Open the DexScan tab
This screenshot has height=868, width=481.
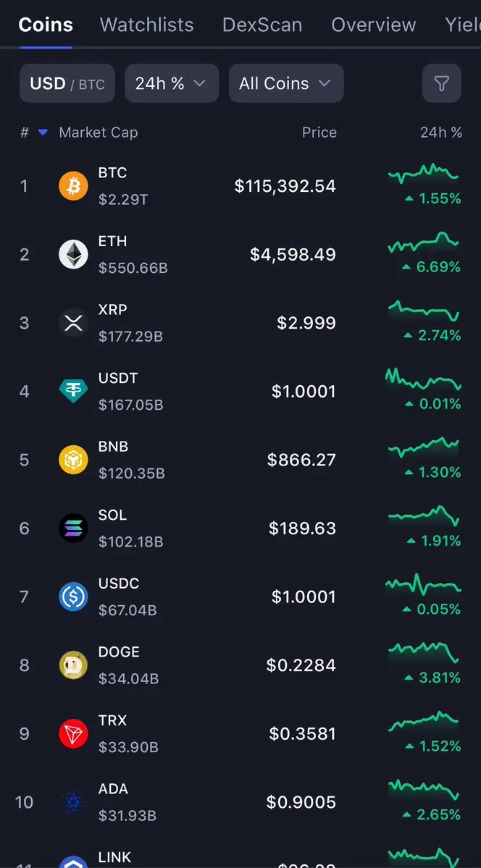pos(262,25)
